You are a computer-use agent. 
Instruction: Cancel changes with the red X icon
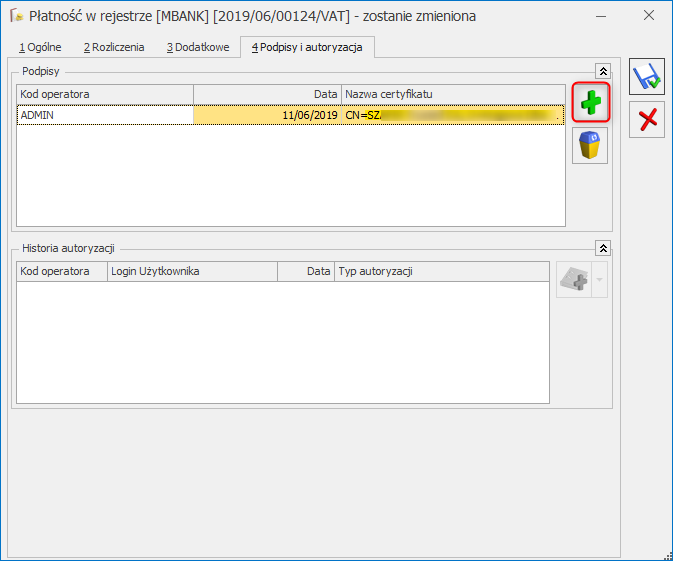pyautogui.click(x=647, y=119)
